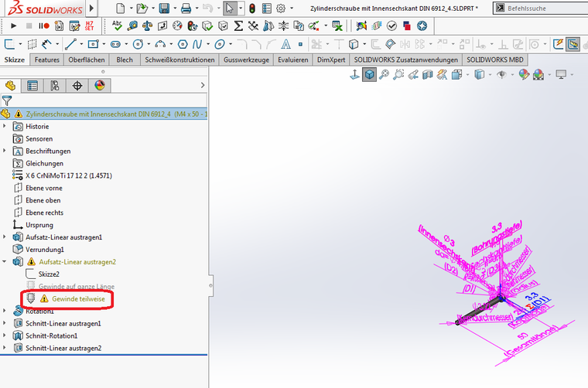Open the PropertyManager tab
Screen dimensions: 588x388
tap(32, 86)
